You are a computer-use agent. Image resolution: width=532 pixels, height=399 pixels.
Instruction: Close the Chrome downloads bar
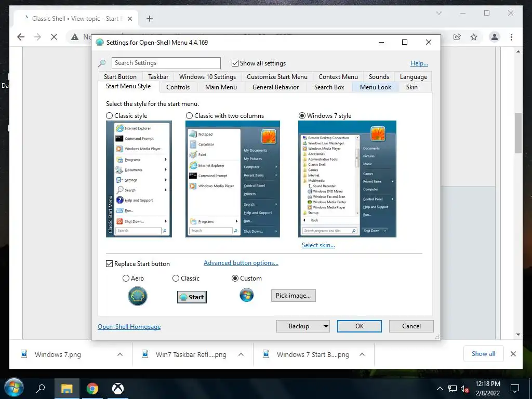(x=513, y=354)
